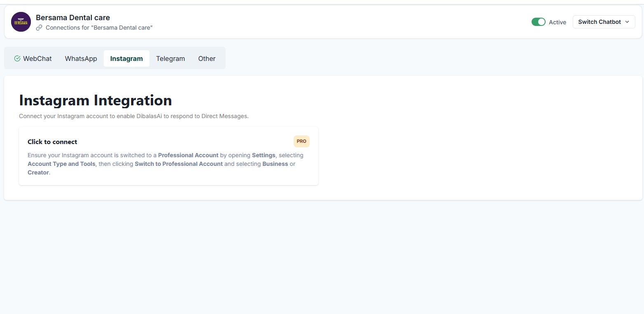Click the green checkmark icon on WebChat
The image size is (644, 314).
tap(17, 58)
